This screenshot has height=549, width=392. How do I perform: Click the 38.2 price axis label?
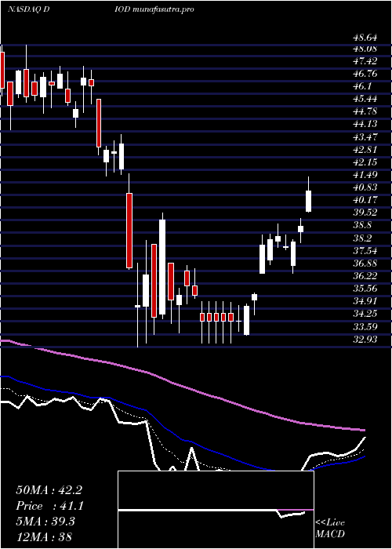(x=362, y=238)
